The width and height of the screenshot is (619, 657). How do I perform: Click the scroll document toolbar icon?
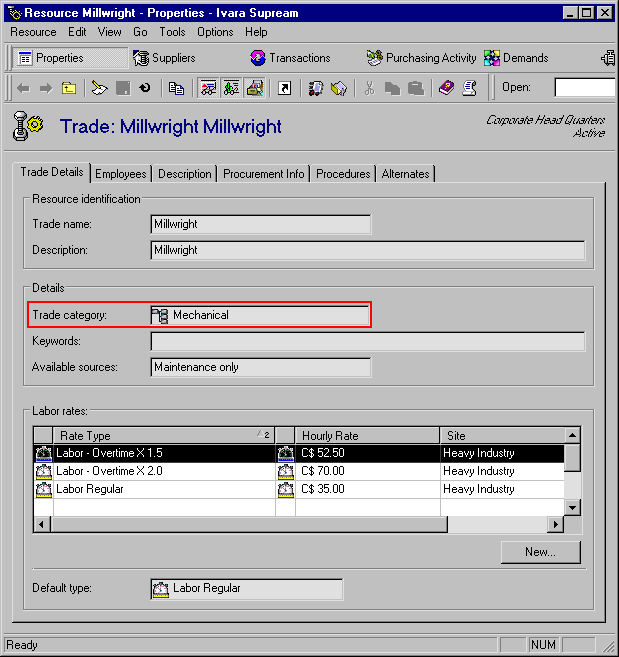coord(470,88)
